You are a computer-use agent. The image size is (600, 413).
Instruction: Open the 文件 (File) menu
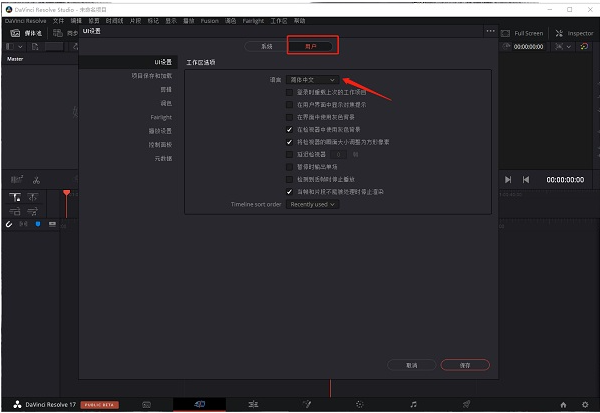58,21
